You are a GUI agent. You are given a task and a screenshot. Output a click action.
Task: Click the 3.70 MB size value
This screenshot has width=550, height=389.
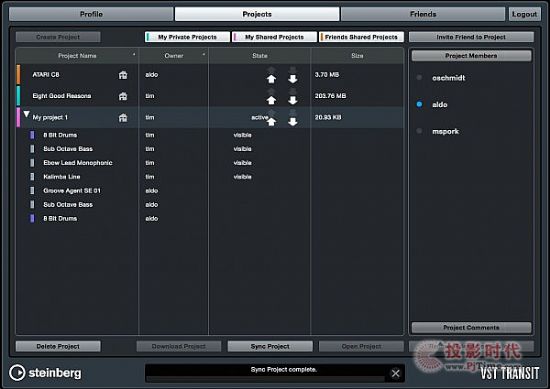(x=327, y=74)
